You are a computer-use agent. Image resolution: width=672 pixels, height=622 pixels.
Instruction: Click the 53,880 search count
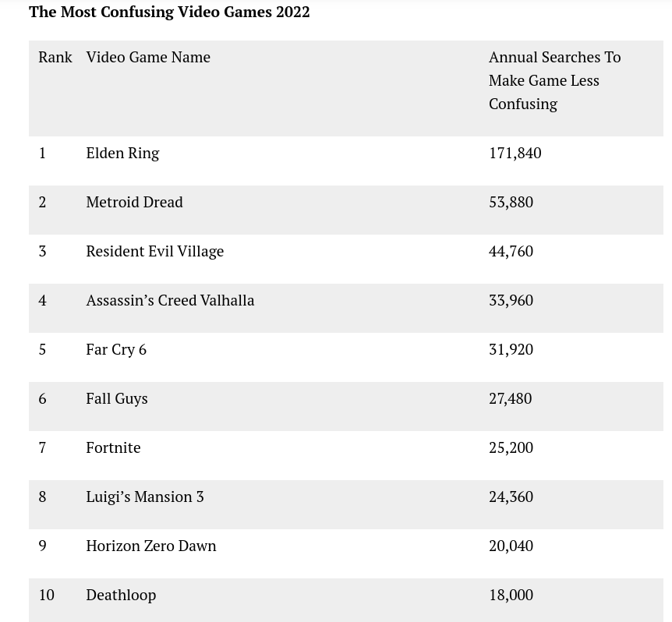[511, 202]
